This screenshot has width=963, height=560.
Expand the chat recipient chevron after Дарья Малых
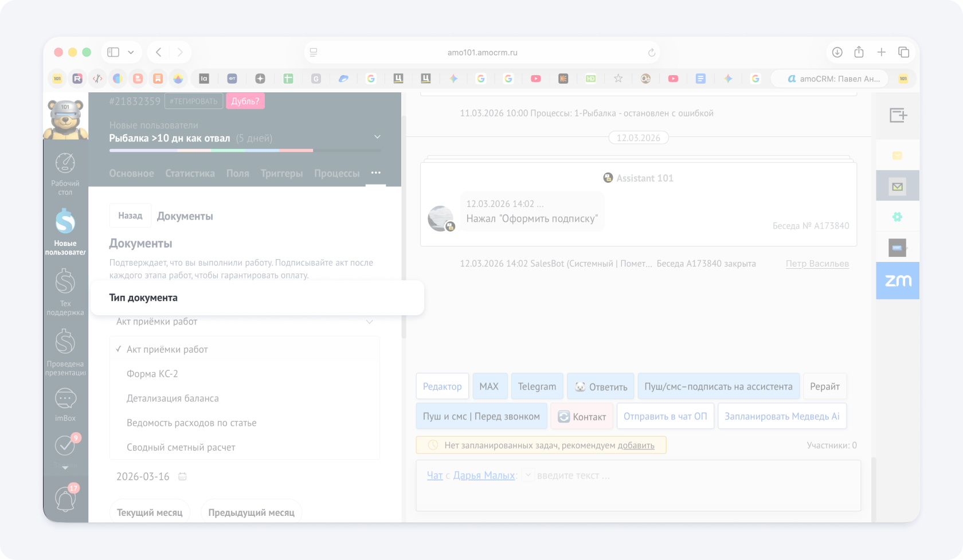[x=527, y=475]
